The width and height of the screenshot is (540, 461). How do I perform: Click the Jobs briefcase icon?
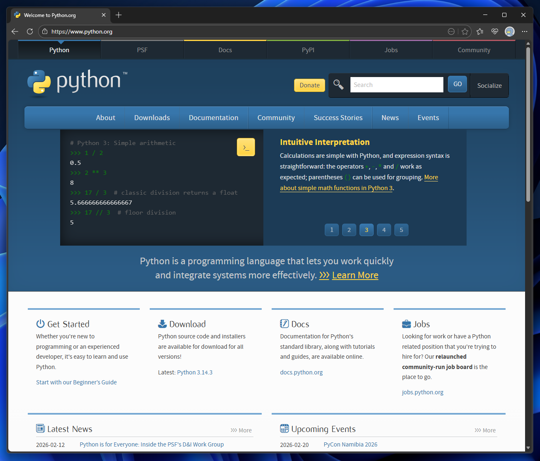(x=406, y=324)
